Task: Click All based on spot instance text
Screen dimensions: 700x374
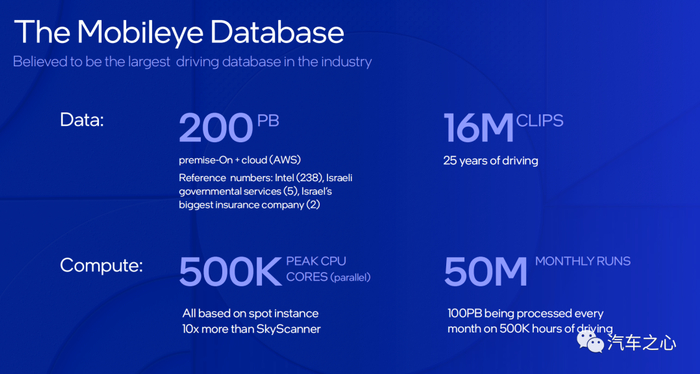Action: [250, 313]
